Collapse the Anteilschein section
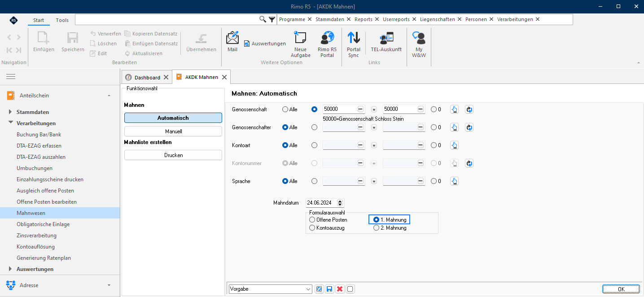The width and height of the screenshot is (644, 297). [109, 96]
